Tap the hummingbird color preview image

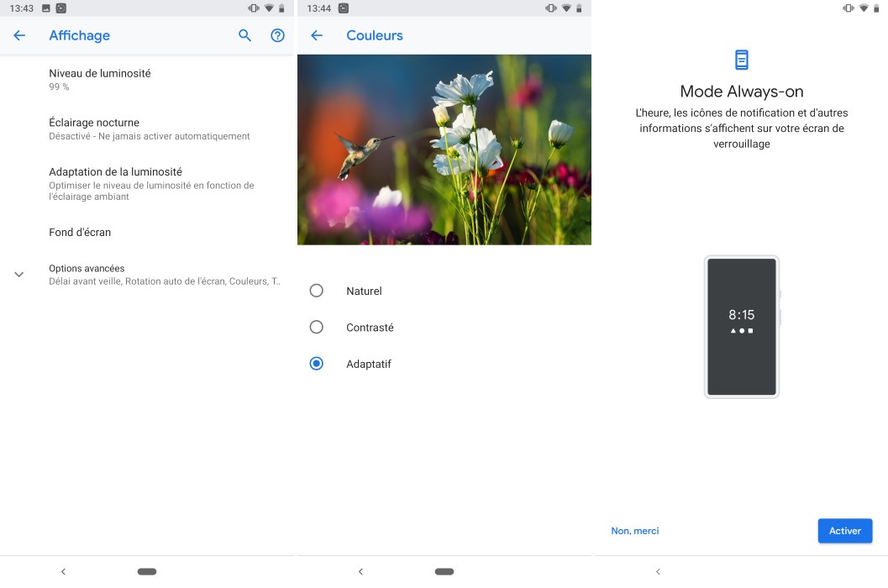(x=444, y=150)
